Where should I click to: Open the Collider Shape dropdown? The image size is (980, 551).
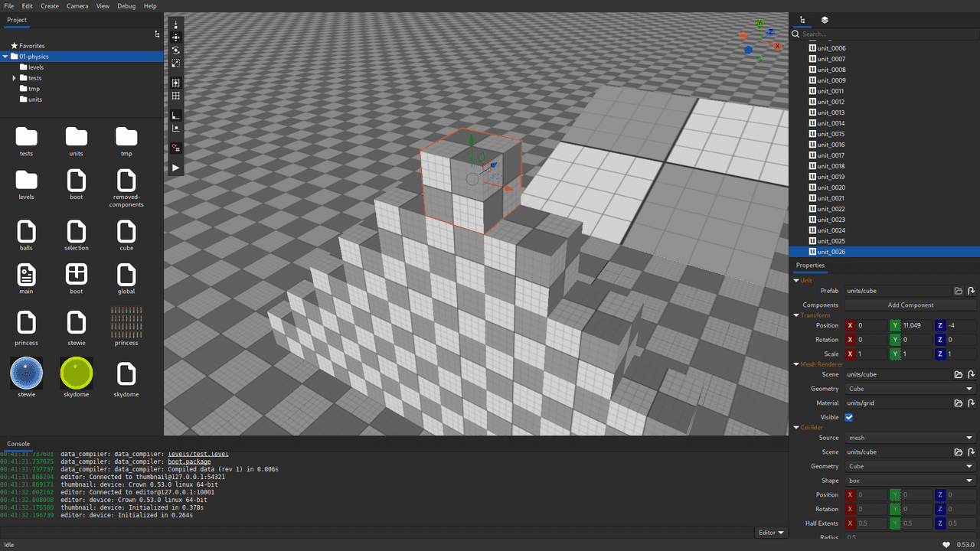click(910, 481)
